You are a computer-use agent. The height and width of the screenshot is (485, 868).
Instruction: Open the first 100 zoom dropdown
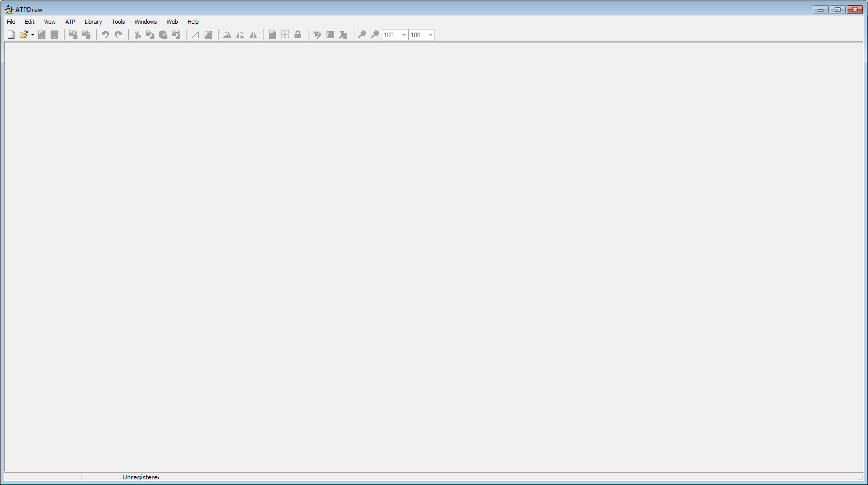tap(404, 35)
